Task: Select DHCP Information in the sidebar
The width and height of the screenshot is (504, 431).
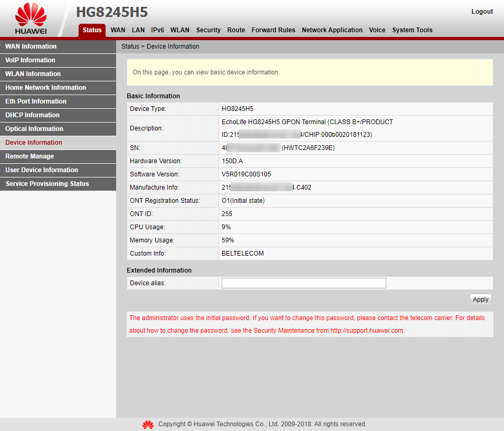Action: click(32, 115)
